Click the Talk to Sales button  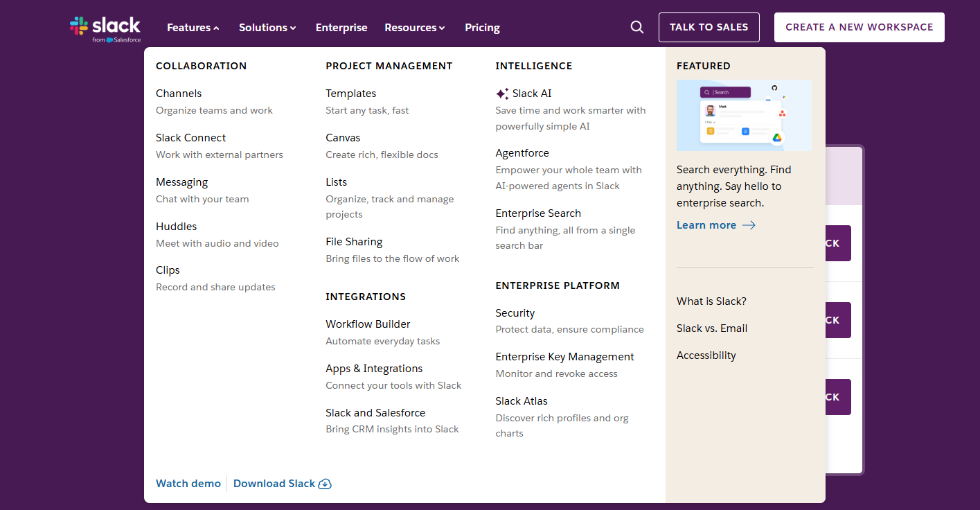coord(709,27)
